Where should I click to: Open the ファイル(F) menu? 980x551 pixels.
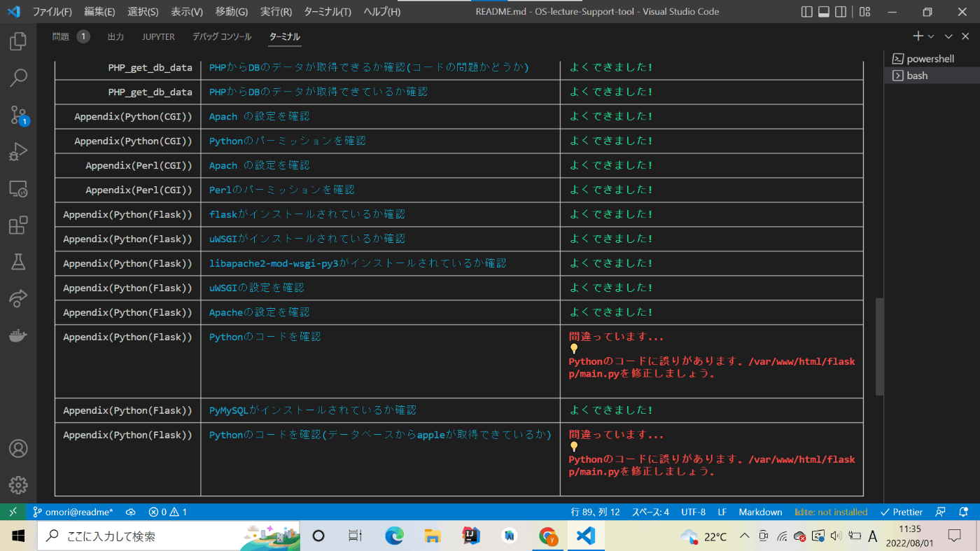pos(52,12)
